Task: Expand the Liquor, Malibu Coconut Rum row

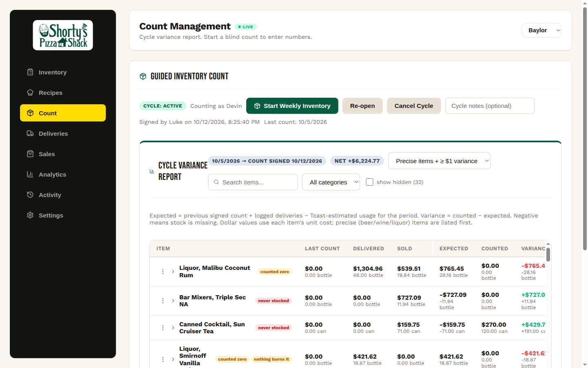Action: (x=173, y=272)
